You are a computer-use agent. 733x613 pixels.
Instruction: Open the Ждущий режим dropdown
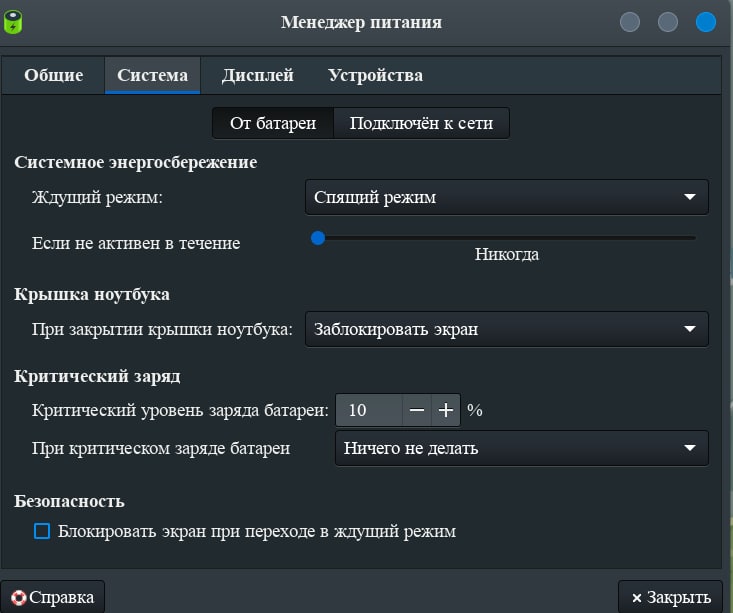506,197
